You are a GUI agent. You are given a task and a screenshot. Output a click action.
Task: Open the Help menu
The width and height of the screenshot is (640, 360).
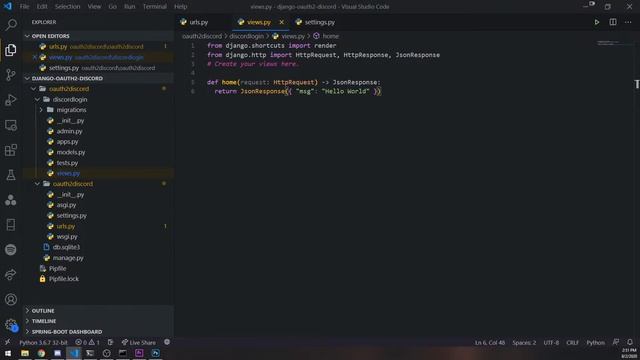(180, 7)
